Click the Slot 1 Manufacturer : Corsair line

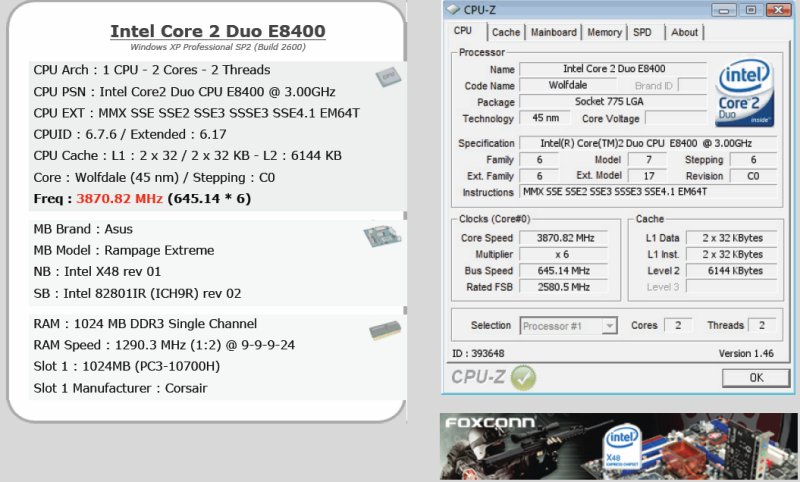[x=120, y=388]
